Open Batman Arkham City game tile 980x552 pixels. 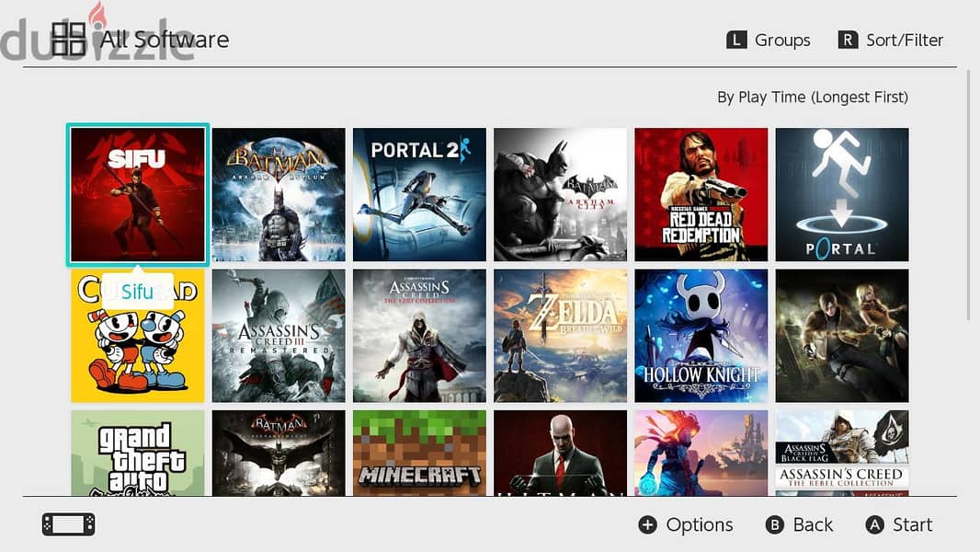tap(561, 194)
